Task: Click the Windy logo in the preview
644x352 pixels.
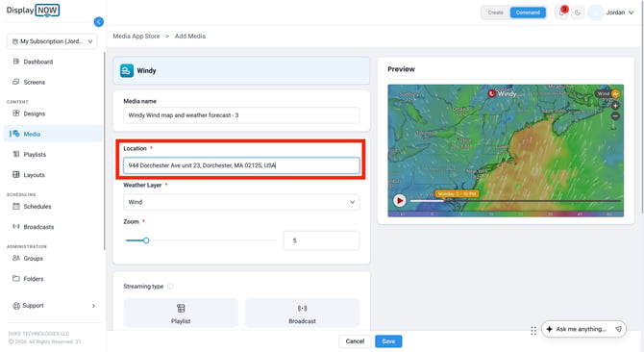Action: pyautogui.click(x=502, y=93)
